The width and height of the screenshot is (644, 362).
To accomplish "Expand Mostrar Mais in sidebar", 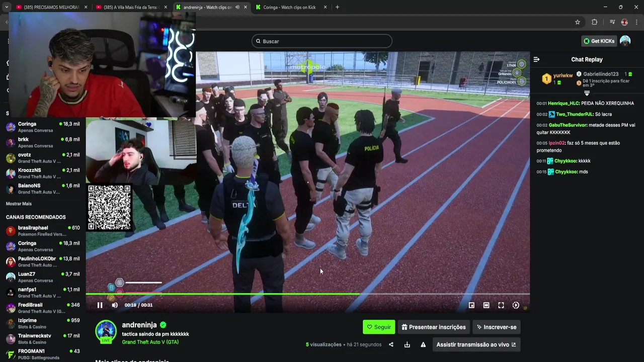I will (x=19, y=204).
